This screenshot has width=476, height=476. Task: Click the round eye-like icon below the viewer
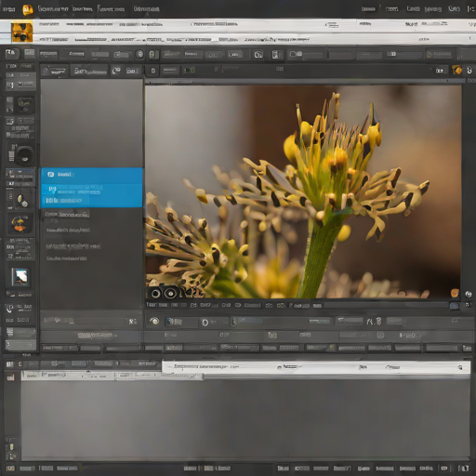coord(154,322)
